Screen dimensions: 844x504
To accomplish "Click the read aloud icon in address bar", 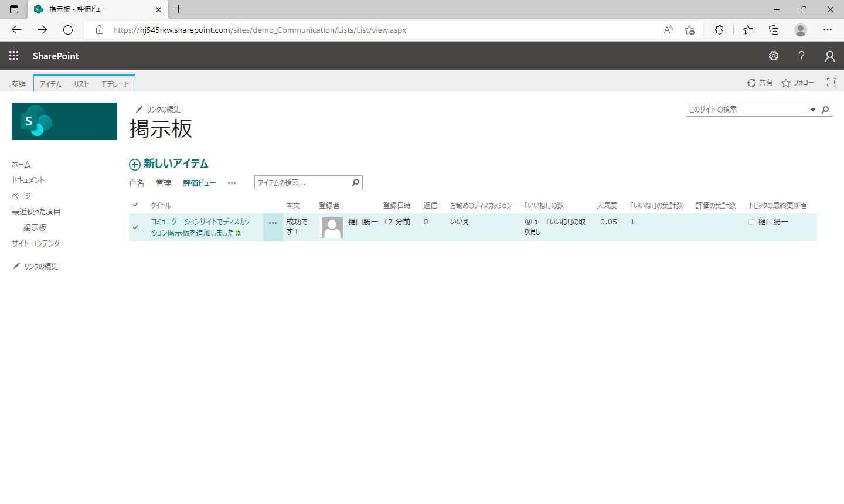I will [668, 30].
